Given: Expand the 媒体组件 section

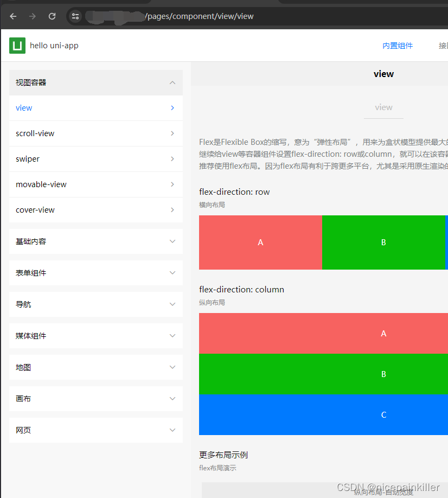Looking at the screenshot, I should 172,336.
